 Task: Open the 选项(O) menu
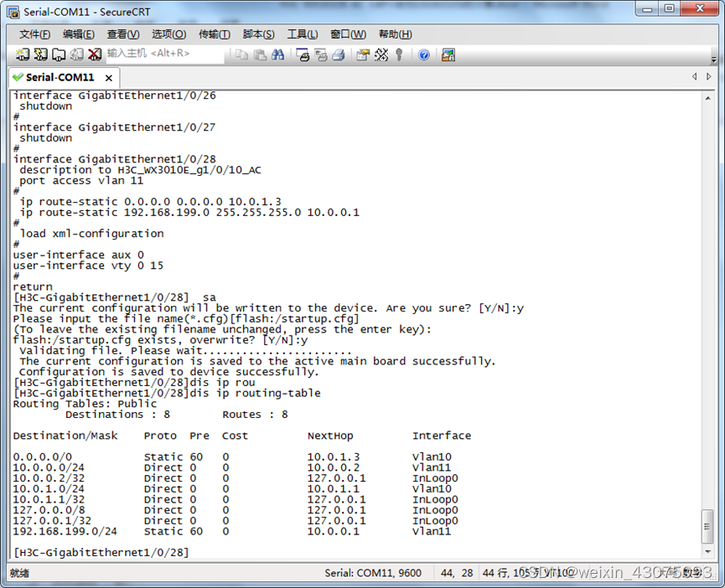(x=168, y=34)
